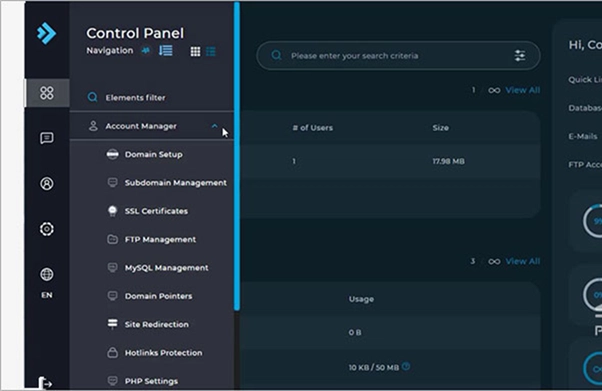Viewport: 602px width, 391px height.
Task: Click the pin icon next to Navigation
Action: point(146,51)
